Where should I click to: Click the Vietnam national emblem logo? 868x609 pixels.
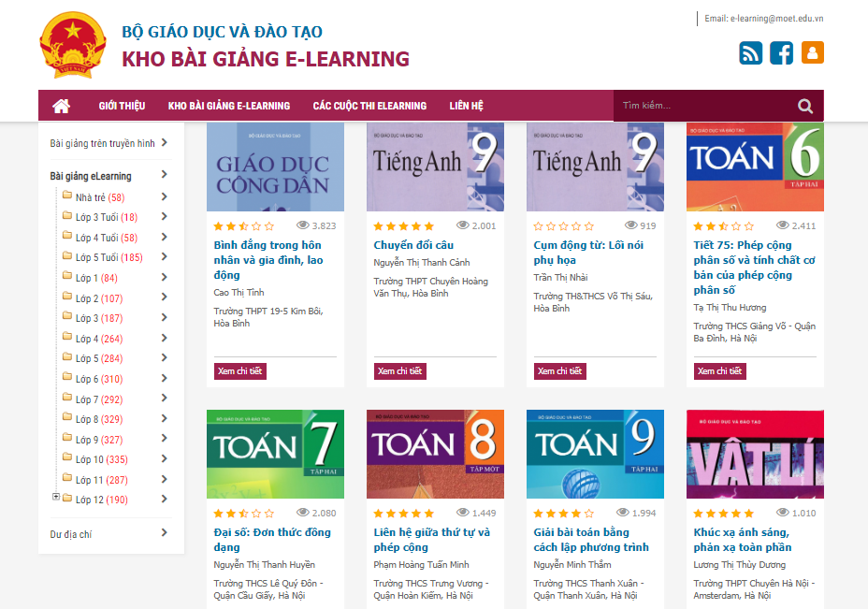(73, 45)
